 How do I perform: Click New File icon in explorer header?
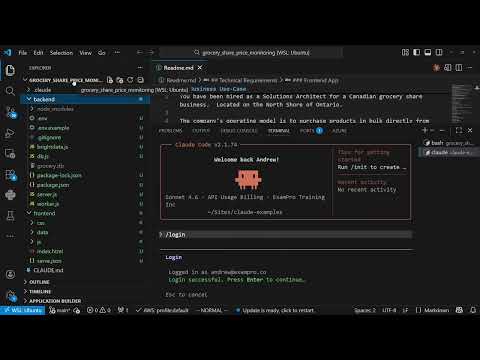tap(110, 80)
